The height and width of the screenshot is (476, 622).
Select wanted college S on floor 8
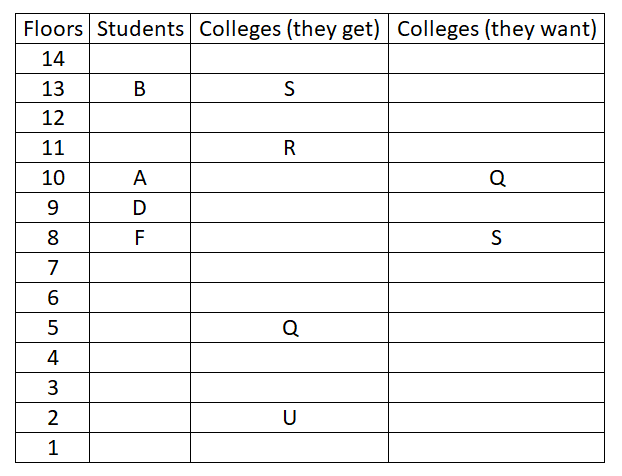[496, 238]
